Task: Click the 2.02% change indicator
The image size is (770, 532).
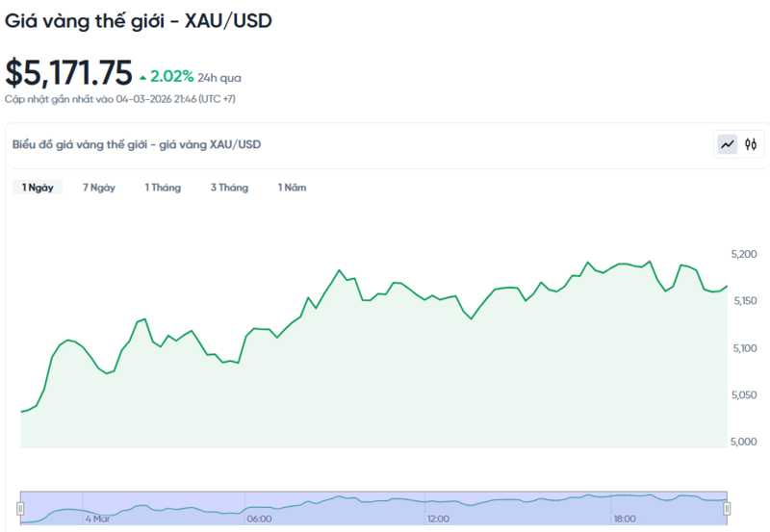Action: [172, 75]
